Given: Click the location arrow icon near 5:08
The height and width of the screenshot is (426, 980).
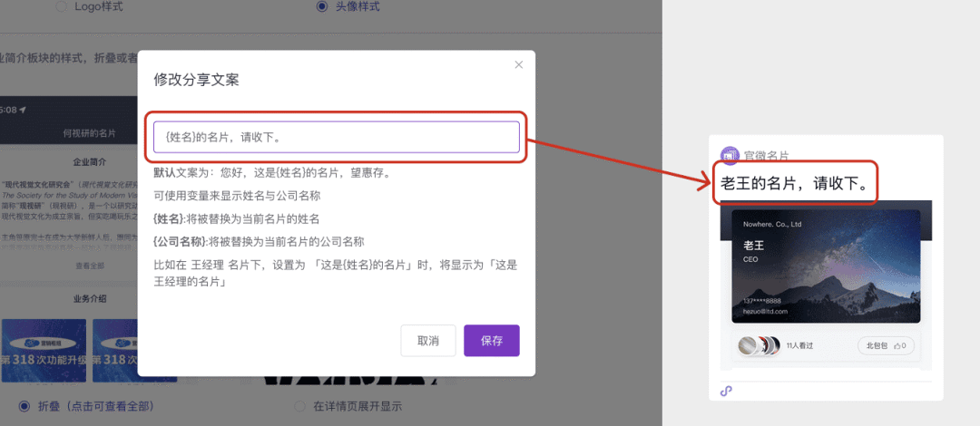Looking at the screenshot, I should 23,110.
